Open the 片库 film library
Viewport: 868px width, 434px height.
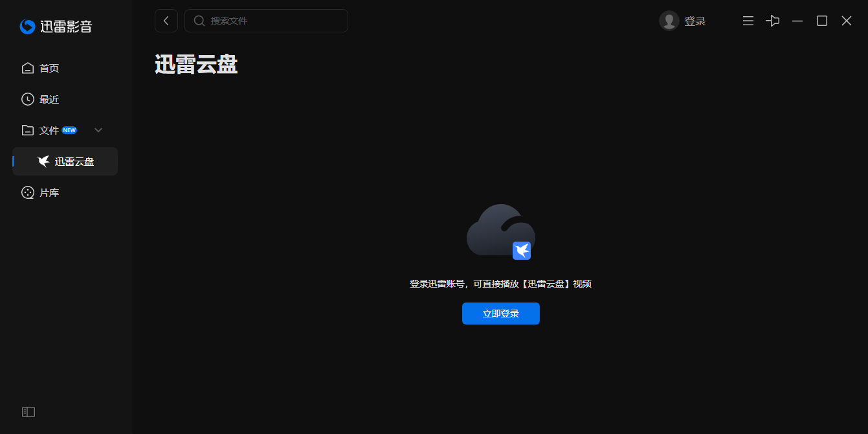coord(49,192)
